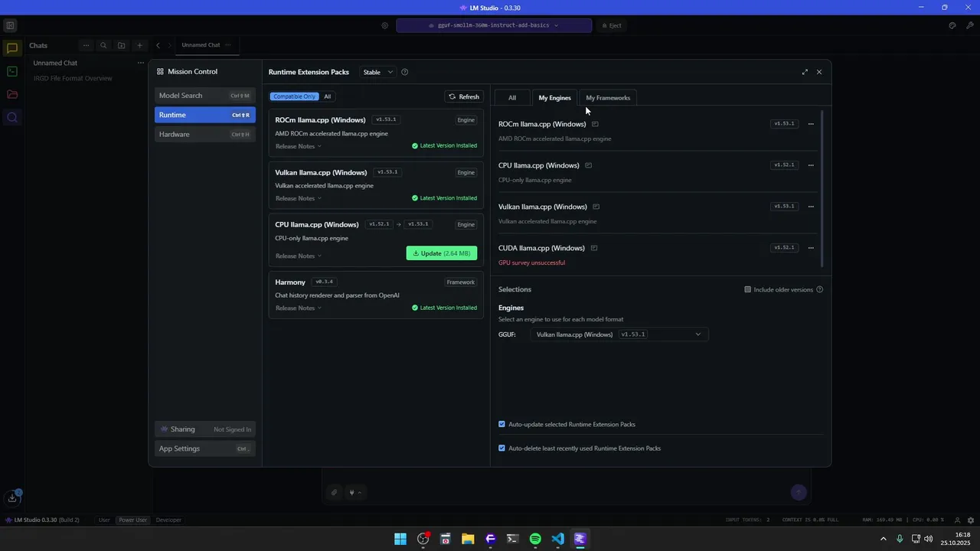Open App Settings in Mission Control

(204, 448)
